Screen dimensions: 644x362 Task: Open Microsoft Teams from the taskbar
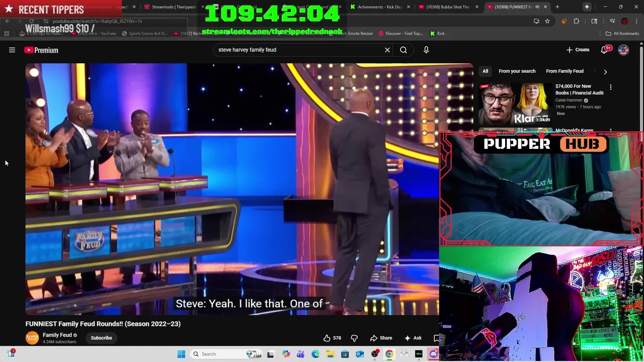tap(300, 354)
